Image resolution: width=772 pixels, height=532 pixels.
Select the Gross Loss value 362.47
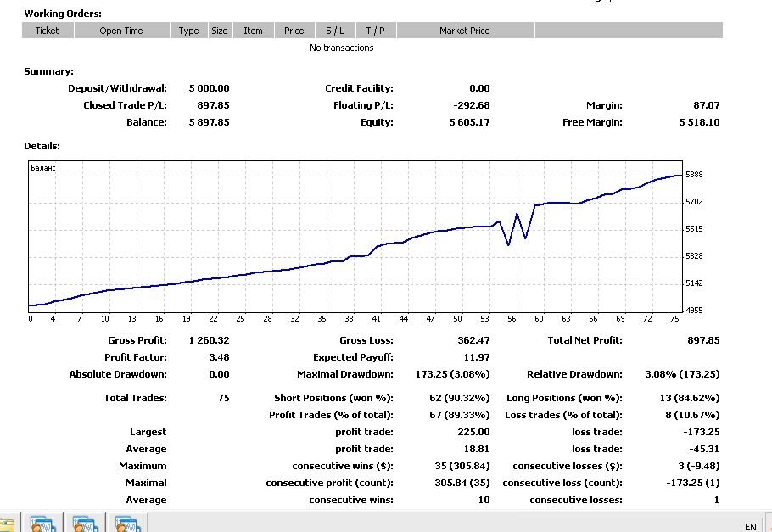pyautogui.click(x=473, y=340)
